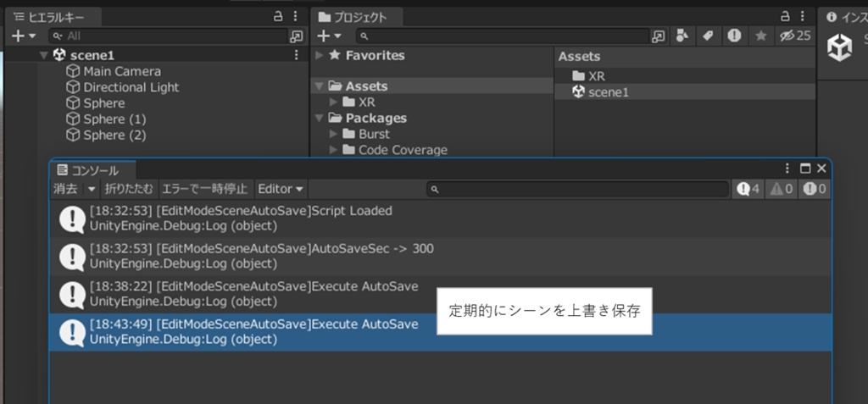Expand the Burst package folder
This screenshot has width=868, height=404.
coord(333,134)
